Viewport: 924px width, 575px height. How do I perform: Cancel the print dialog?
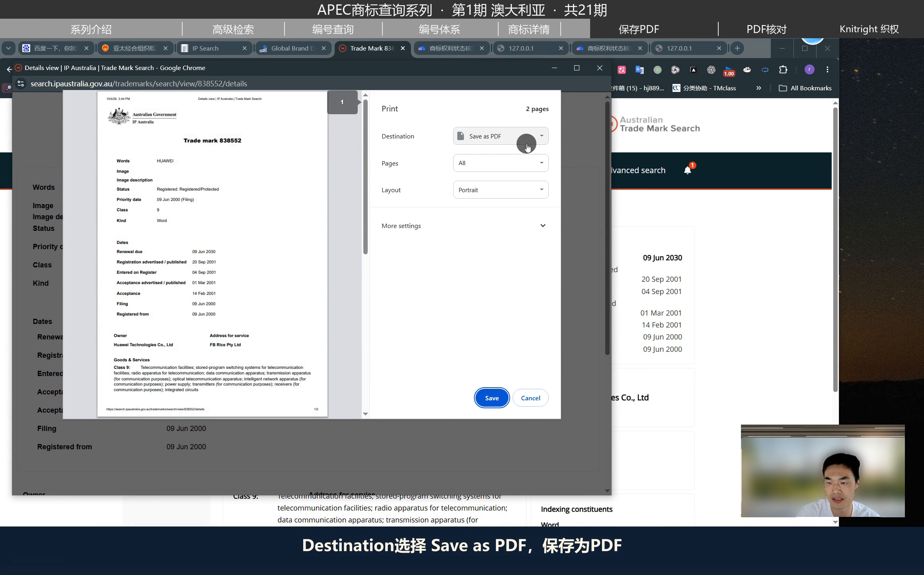click(530, 398)
